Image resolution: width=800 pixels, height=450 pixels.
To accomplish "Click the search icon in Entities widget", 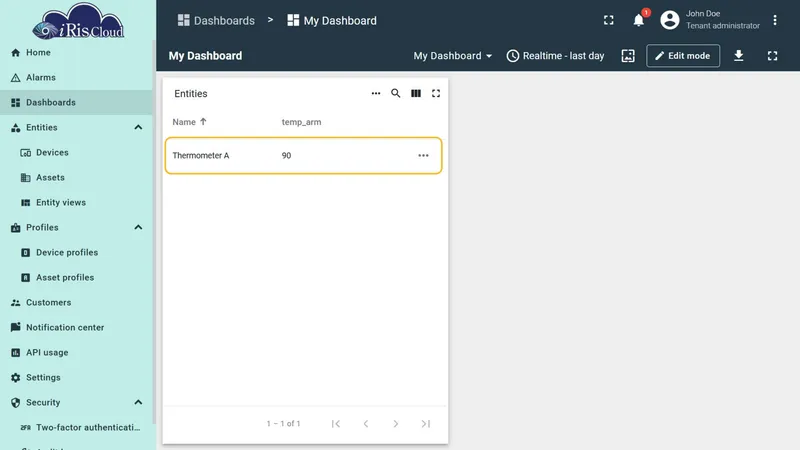I will click(x=395, y=93).
